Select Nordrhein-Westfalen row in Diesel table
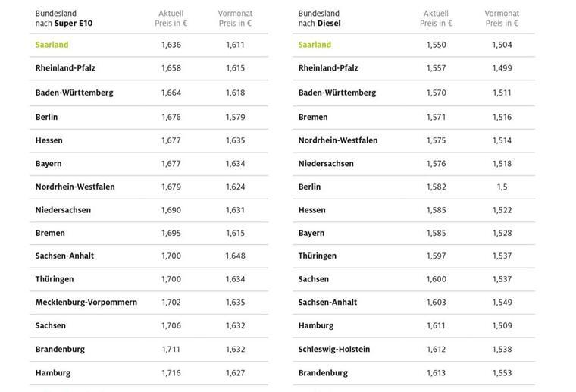 [x=414, y=140]
